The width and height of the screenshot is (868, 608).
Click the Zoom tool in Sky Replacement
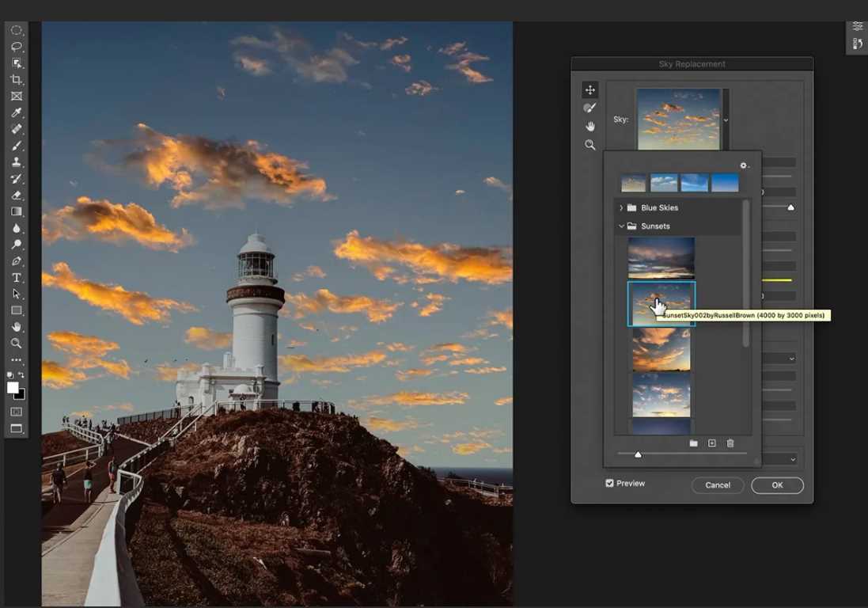coord(589,145)
